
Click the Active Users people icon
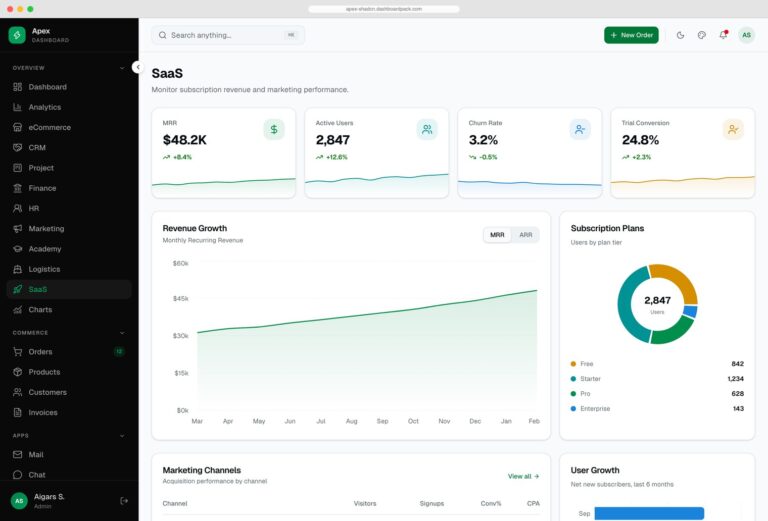pyautogui.click(x=427, y=129)
